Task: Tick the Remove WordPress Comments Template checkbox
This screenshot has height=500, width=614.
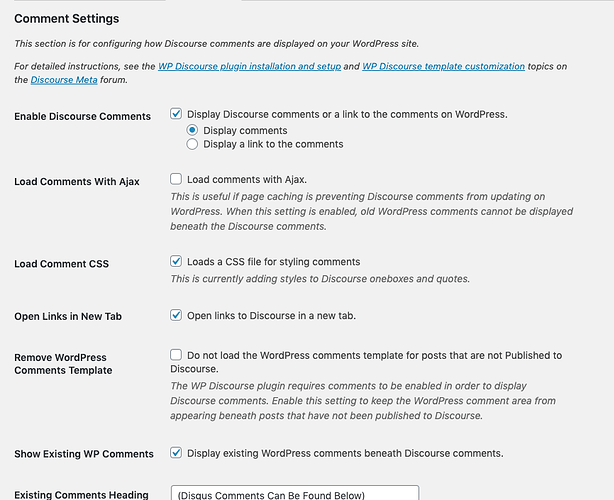Action: pyautogui.click(x=176, y=355)
